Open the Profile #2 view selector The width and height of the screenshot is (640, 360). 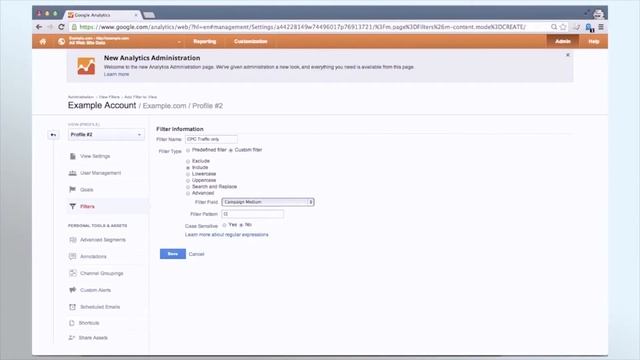point(106,134)
